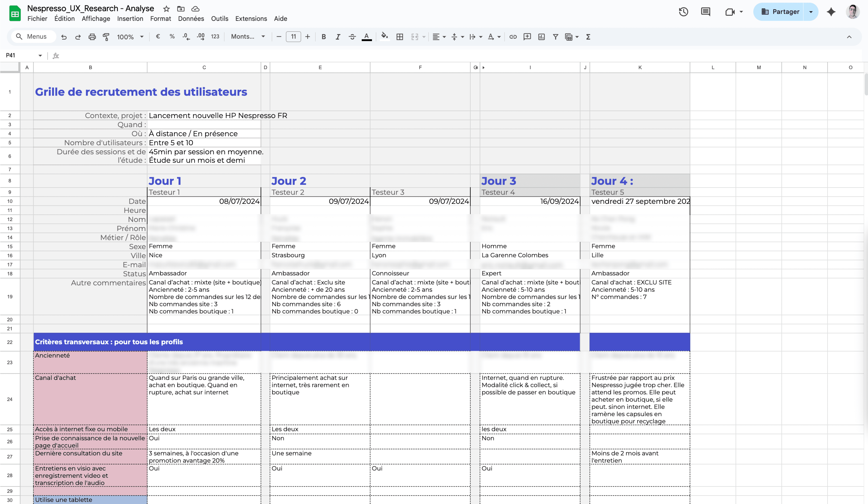This screenshot has height=504, width=868.
Task: Click the Redo arrow in the toolbar
Action: pyautogui.click(x=78, y=37)
